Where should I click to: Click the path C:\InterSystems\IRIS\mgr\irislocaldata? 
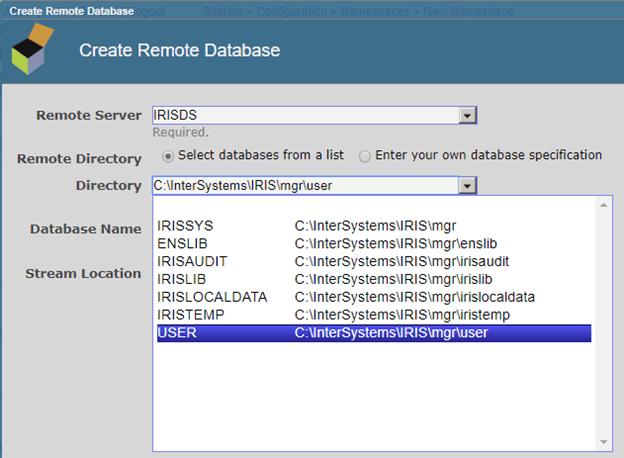[x=415, y=297]
